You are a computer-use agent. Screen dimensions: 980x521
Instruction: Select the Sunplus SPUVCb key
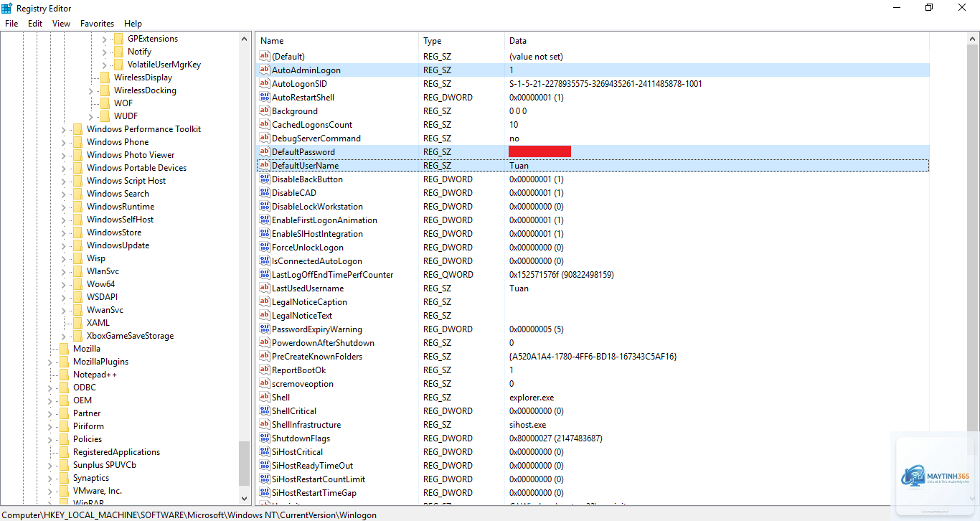(105, 465)
